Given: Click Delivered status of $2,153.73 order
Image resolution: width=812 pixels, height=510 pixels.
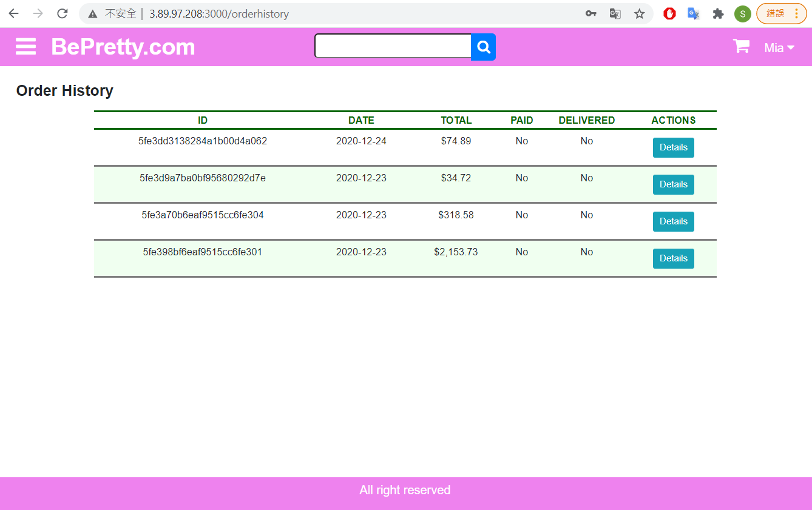Looking at the screenshot, I should (x=586, y=252).
